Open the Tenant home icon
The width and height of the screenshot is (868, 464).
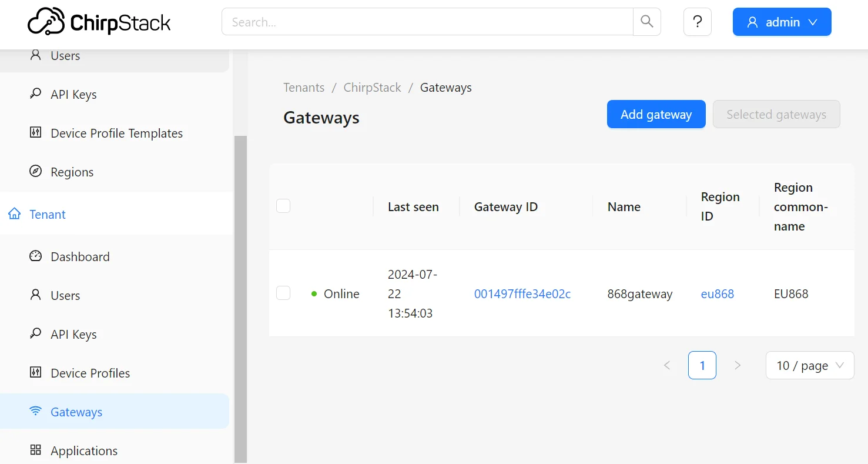coord(15,214)
